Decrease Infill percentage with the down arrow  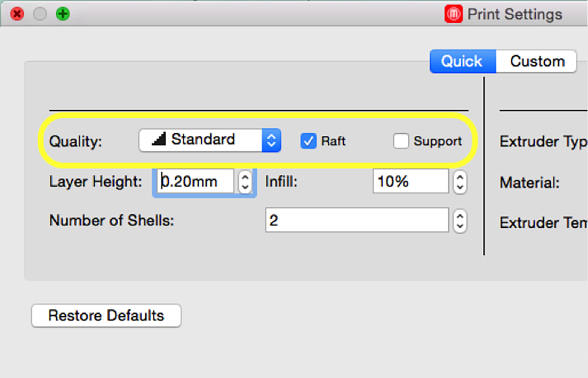click(460, 188)
